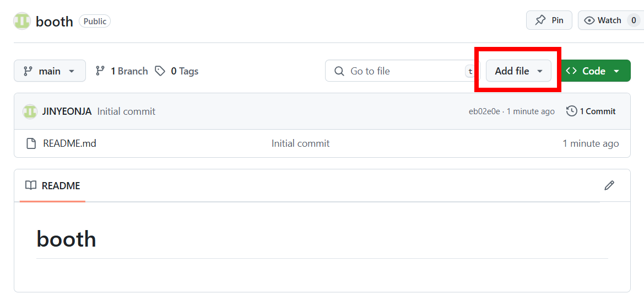Click the branch icon beside 1 Branch
This screenshot has height=304, width=644.
pyautogui.click(x=100, y=71)
